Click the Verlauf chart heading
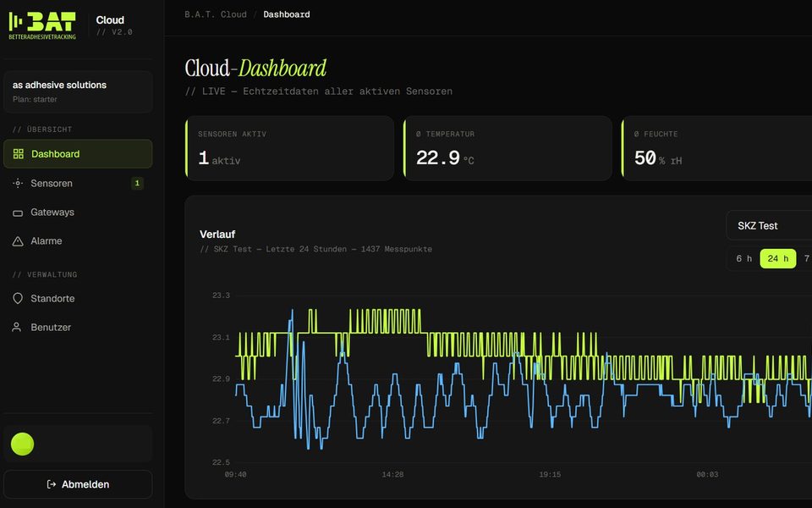 pyautogui.click(x=217, y=235)
